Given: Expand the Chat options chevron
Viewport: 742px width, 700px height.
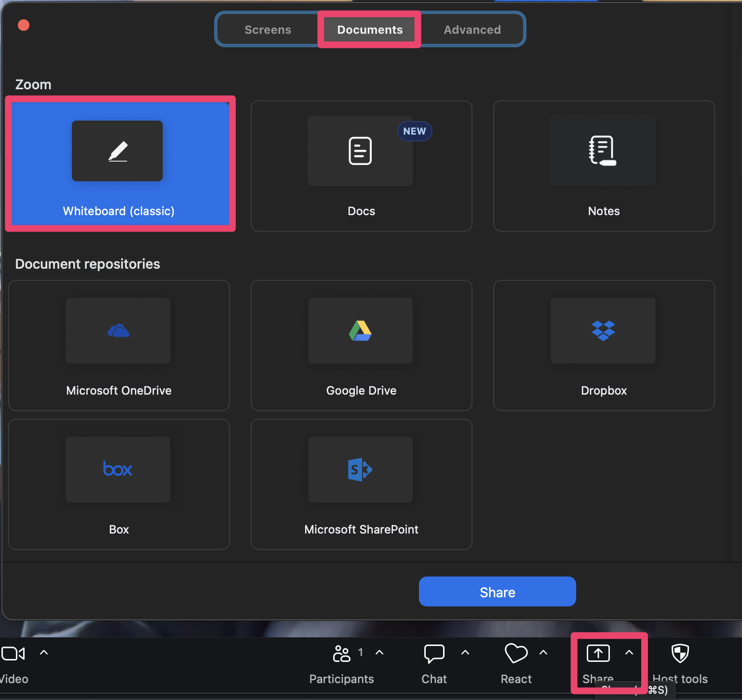Looking at the screenshot, I should coord(465,653).
